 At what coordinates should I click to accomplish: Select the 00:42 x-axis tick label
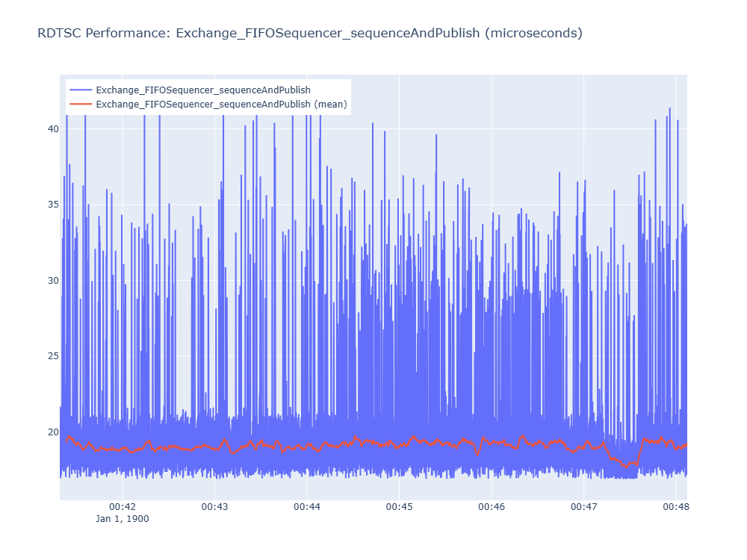123,507
